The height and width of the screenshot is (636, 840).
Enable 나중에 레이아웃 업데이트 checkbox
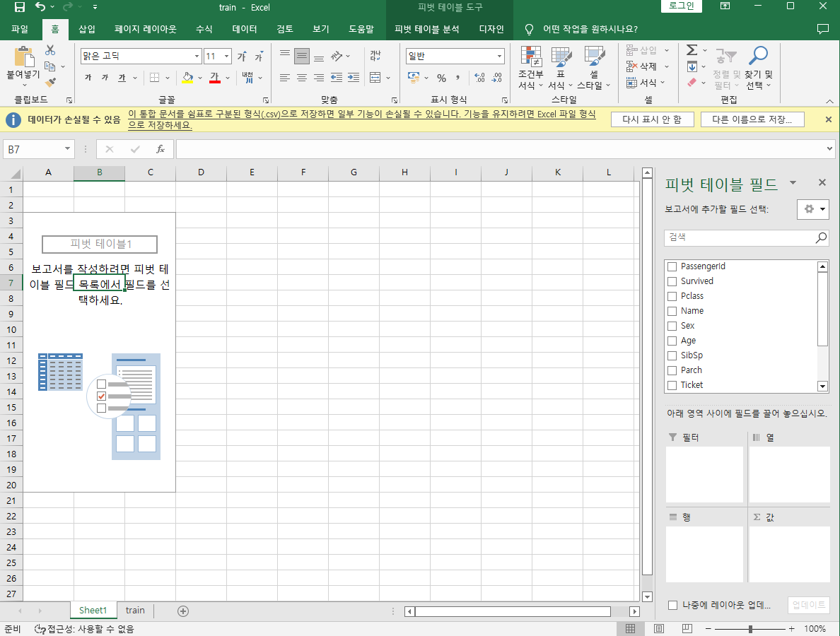[673, 606]
